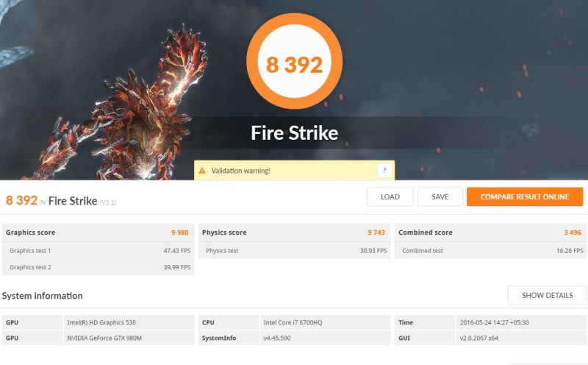Select 16.26 FPS value

tap(570, 251)
